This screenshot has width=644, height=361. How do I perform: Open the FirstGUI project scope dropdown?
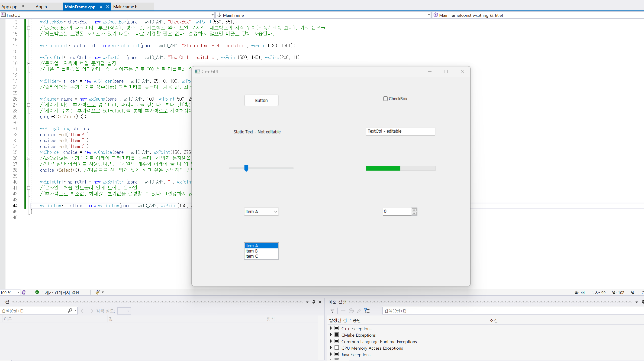coord(213,15)
